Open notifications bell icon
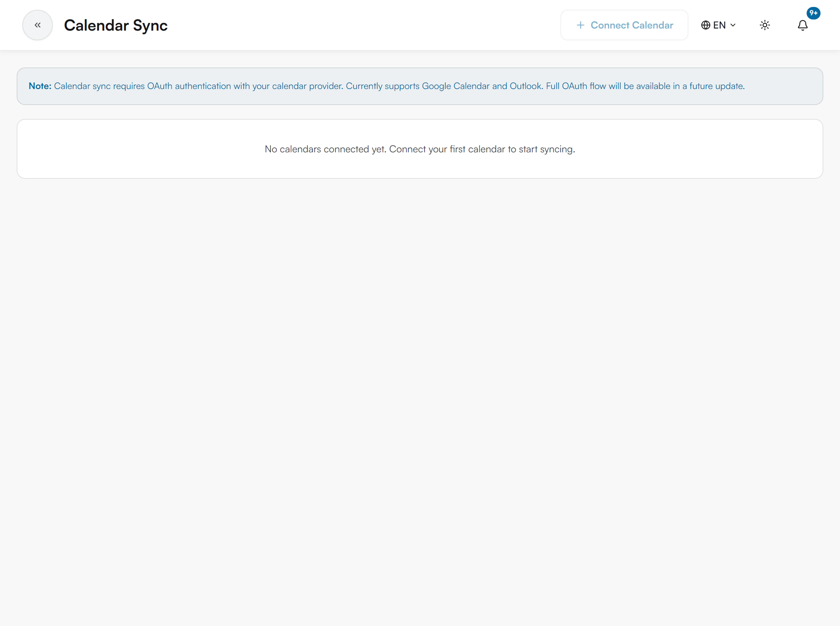 802,25
